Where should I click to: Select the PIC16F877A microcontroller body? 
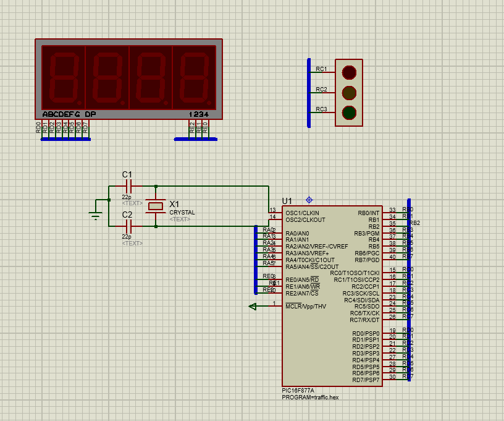pyautogui.click(x=332, y=296)
